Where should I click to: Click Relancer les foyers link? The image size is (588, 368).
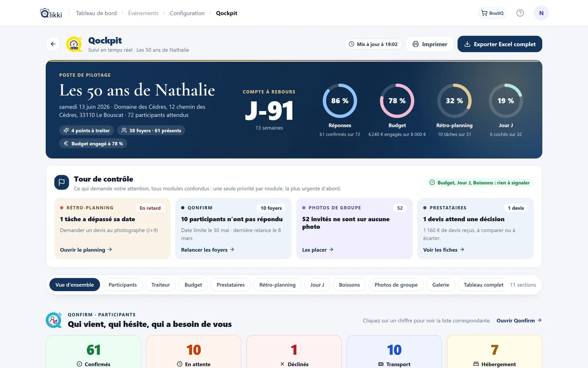click(x=208, y=250)
